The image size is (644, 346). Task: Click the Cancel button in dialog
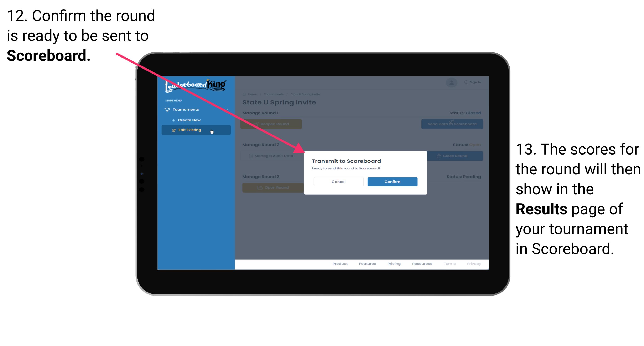(x=338, y=181)
